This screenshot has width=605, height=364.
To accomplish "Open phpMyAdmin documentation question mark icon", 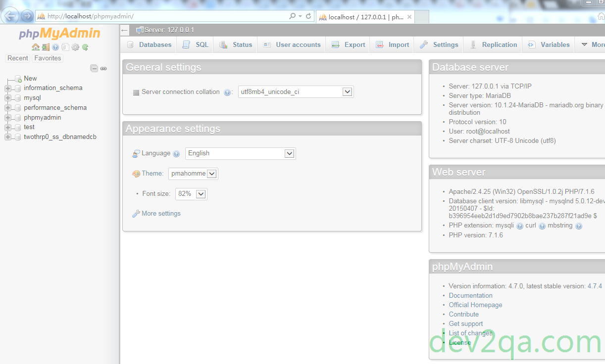I will point(55,47).
